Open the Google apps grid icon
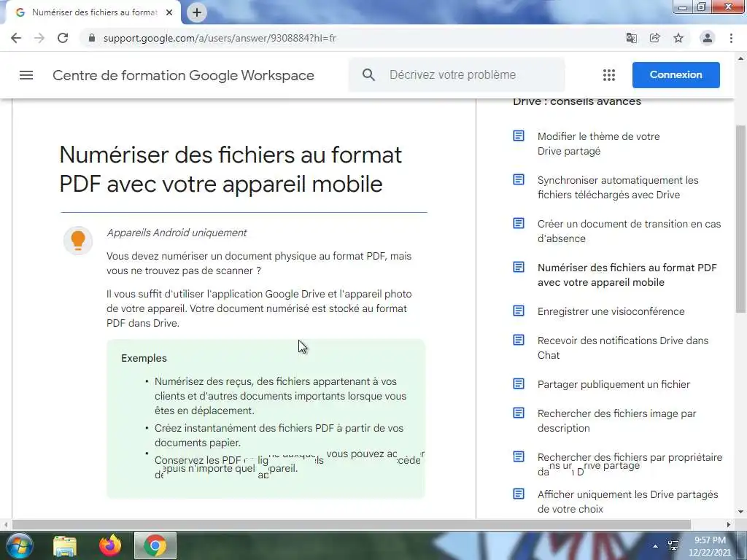Screen dimensions: 747x560 pos(609,75)
